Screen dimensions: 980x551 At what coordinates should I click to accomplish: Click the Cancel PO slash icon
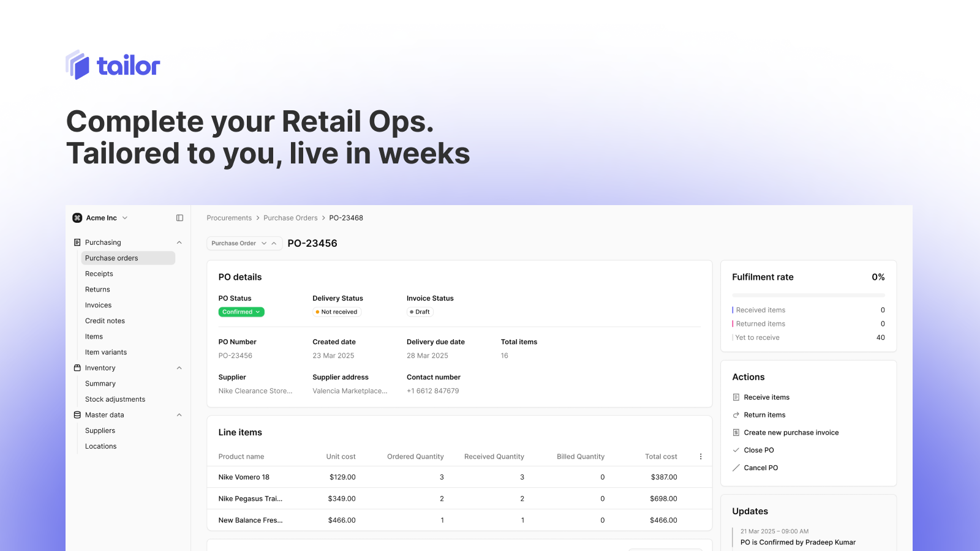point(736,468)
